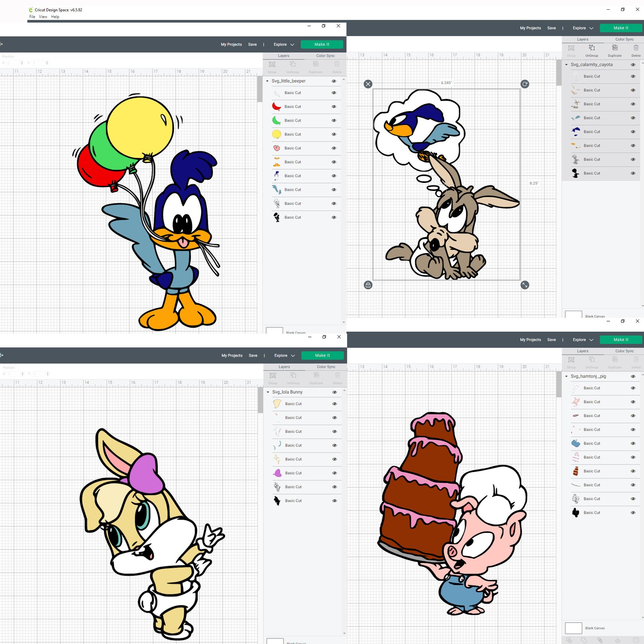Screen dimensions: 644x644
Task: Click Delete icon in the Svg_little_beeper window
Action: pyautogui.click(x=337, y=64)
